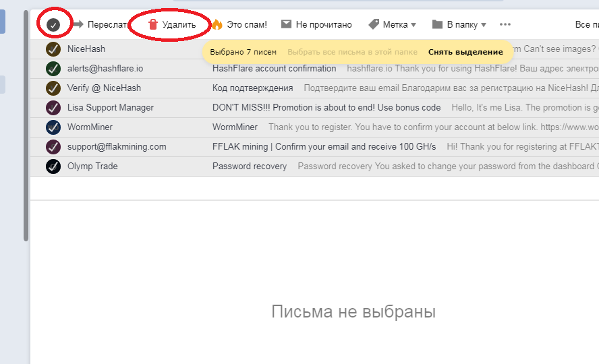
Task: Uncheck the WormMiner email checkbox
Action: coord(53,127)
